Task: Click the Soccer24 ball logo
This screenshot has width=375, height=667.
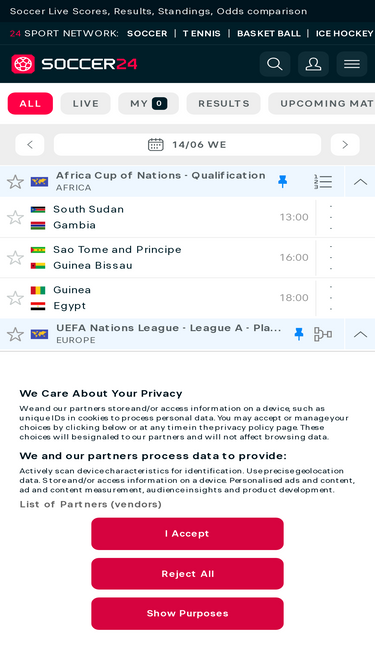Action: point(23,64)
